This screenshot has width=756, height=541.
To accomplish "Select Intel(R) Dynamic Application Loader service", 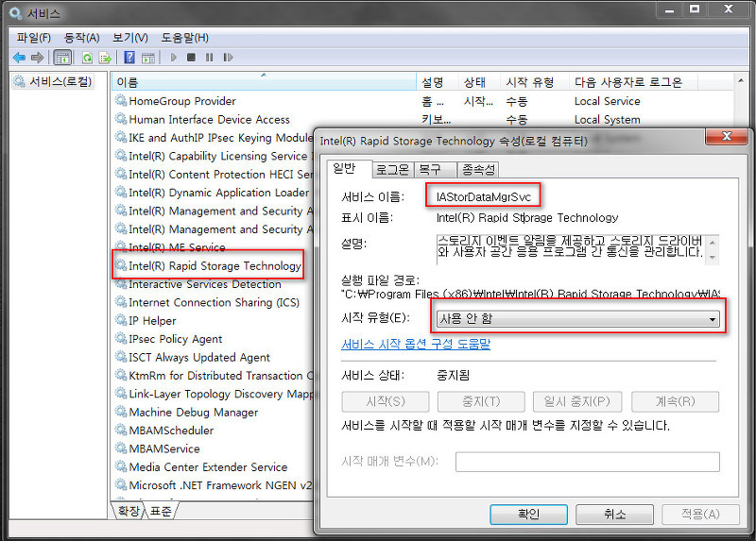I will pyautogui.click(x=213, y=193).
